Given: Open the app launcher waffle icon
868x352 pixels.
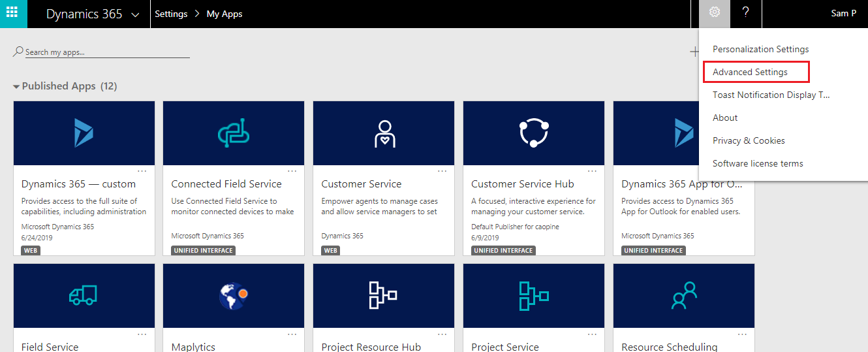Looking at the screenshot, I should [x=12, y=12].
